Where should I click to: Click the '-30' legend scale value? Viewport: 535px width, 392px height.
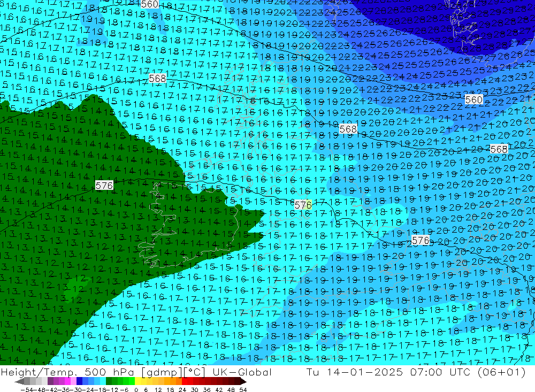(x=77, y=390)
